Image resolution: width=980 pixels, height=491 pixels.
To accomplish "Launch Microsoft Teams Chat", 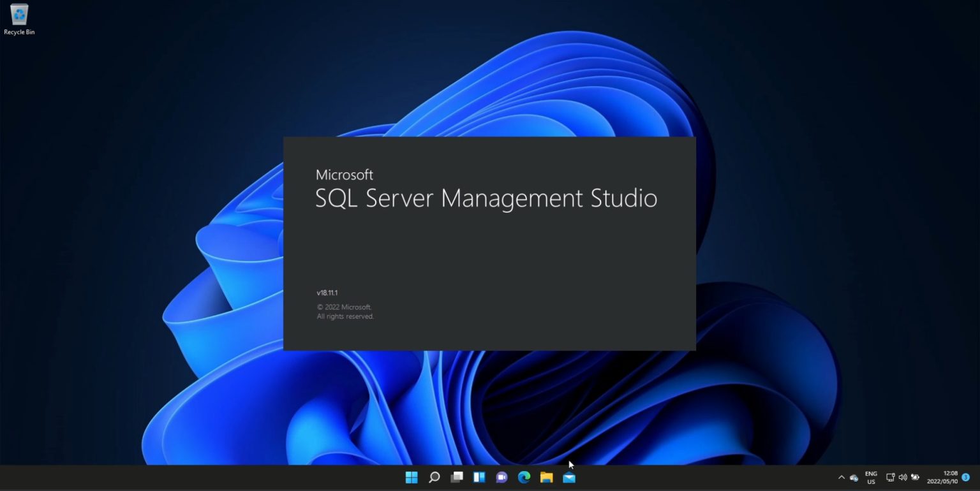I will tap(501, 477).
